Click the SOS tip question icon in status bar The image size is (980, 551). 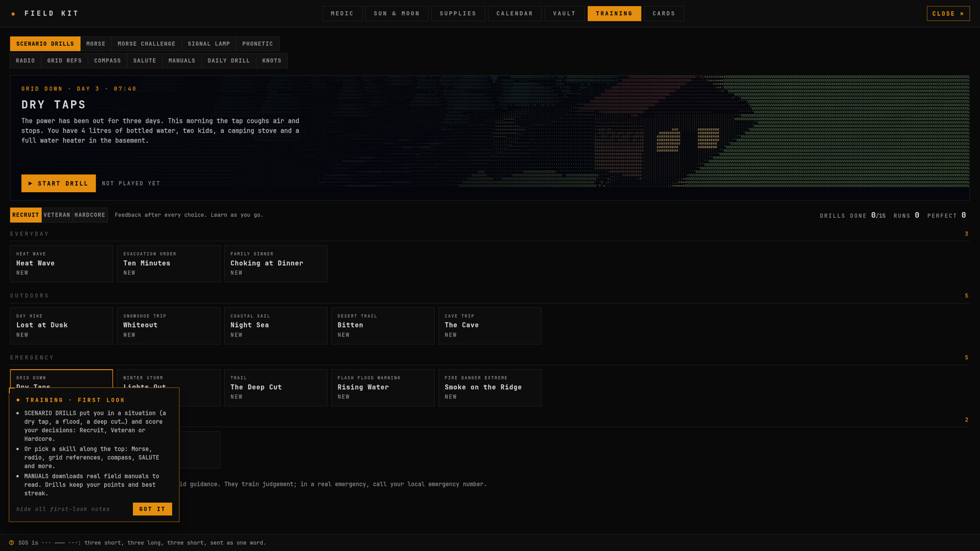point(12,543)
